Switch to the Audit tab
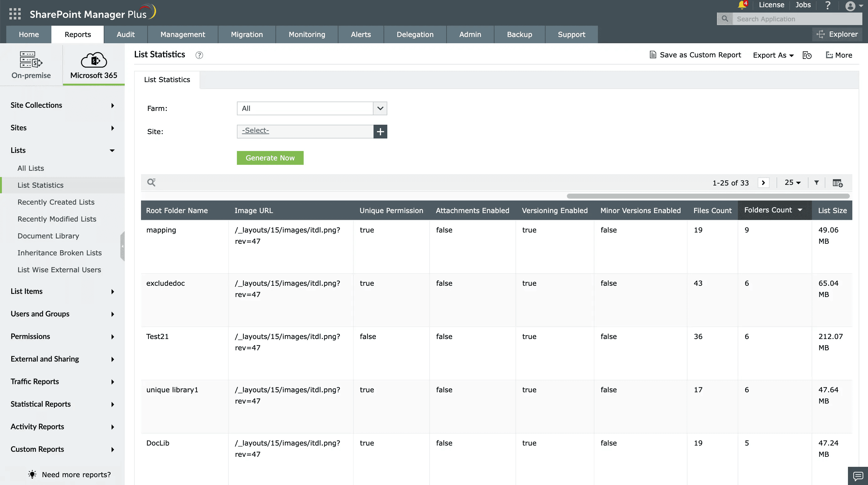This screenshot has height=485, width=868. click(126, 34)
